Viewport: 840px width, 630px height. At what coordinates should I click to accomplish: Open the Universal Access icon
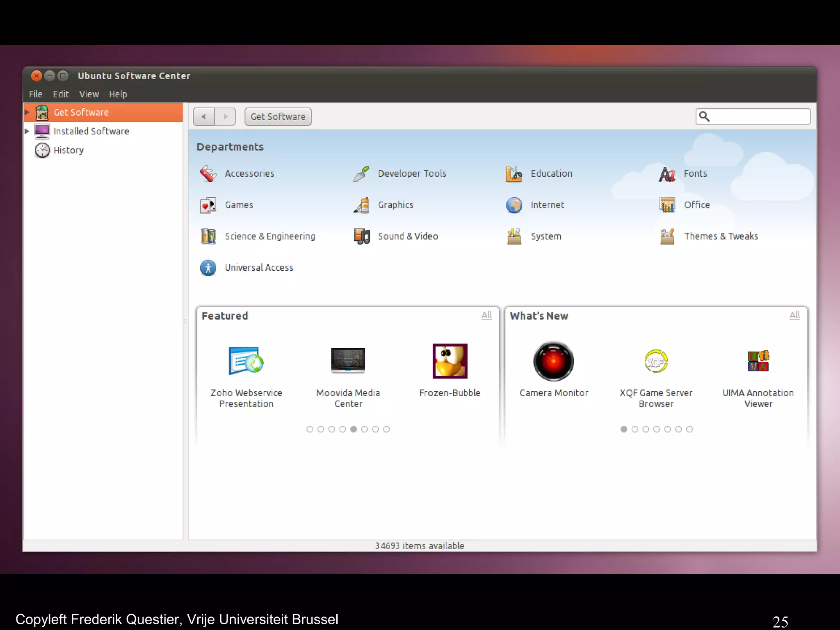tap(208, 268)
